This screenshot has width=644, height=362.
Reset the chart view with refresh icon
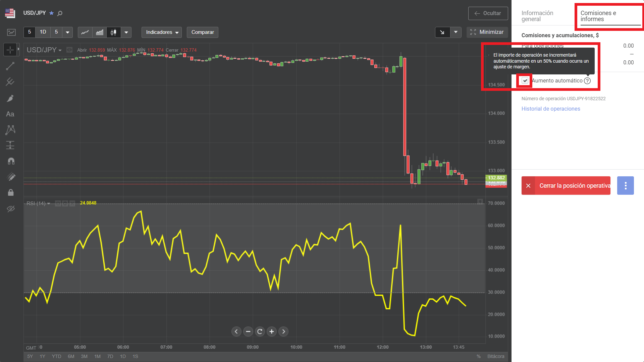[260, 331]
